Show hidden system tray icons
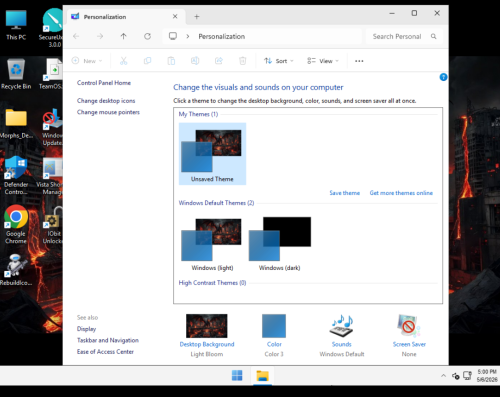Screen dimensions: 500x397 [443, 376]
